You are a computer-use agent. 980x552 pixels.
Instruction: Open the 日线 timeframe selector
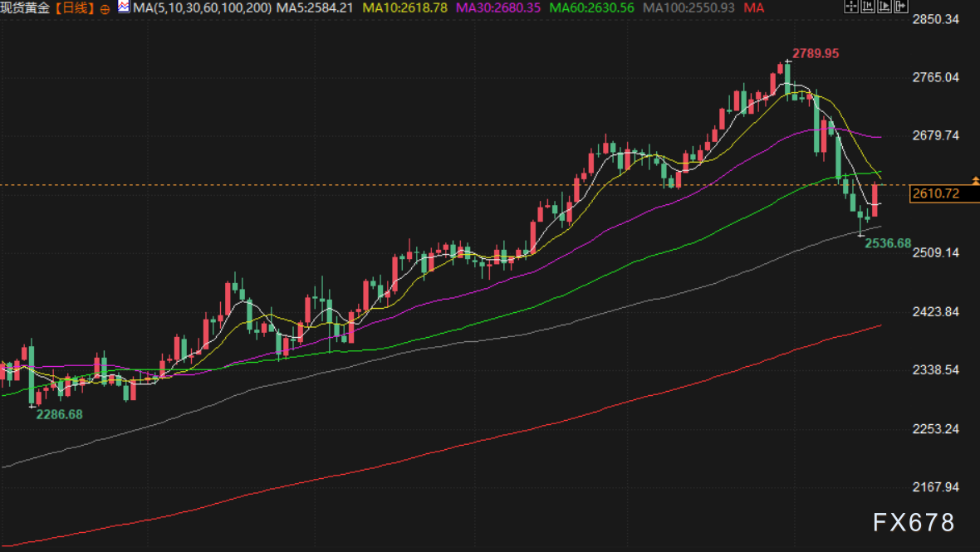click(74, 8)
